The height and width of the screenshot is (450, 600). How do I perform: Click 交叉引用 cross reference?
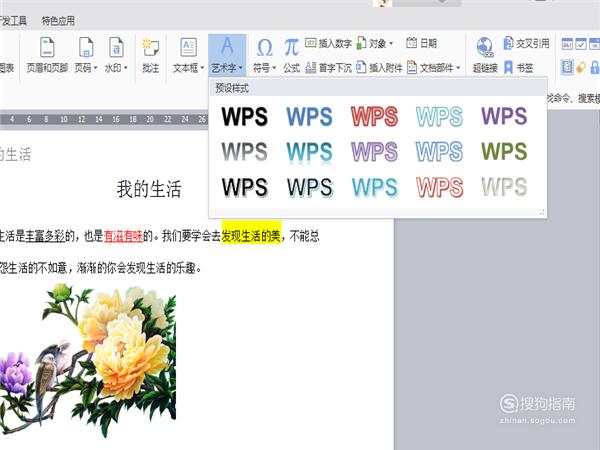(526, 43)
